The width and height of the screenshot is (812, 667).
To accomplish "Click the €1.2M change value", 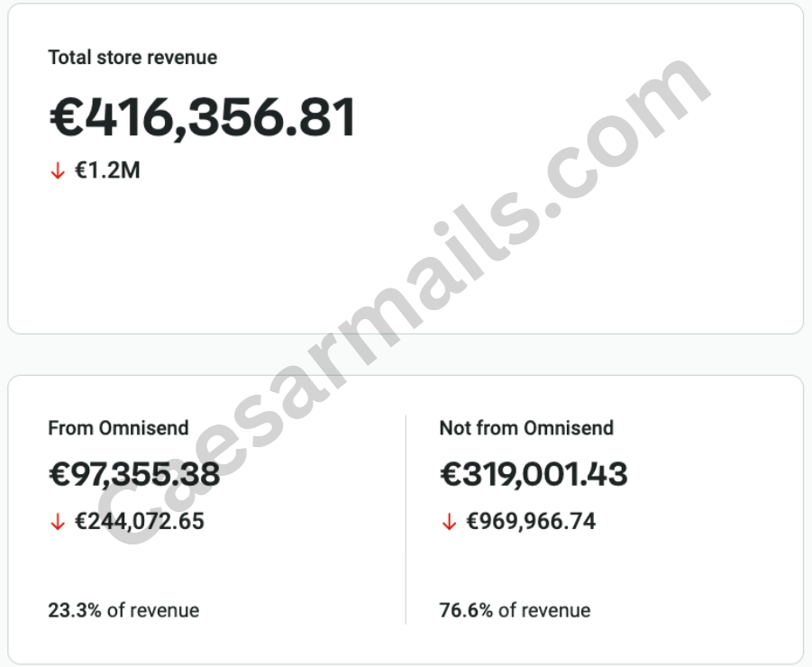I will [x=107, y=170].
